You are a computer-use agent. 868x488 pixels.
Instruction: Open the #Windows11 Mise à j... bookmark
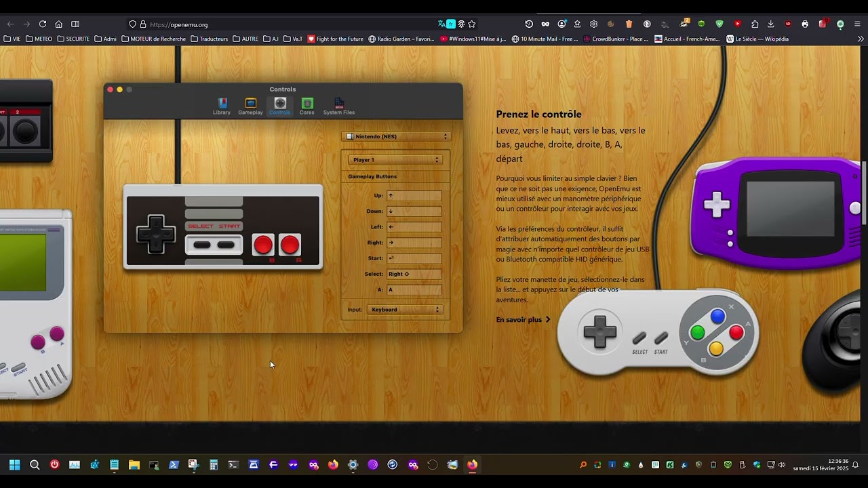pyautogui.click(x=473, y=39)
